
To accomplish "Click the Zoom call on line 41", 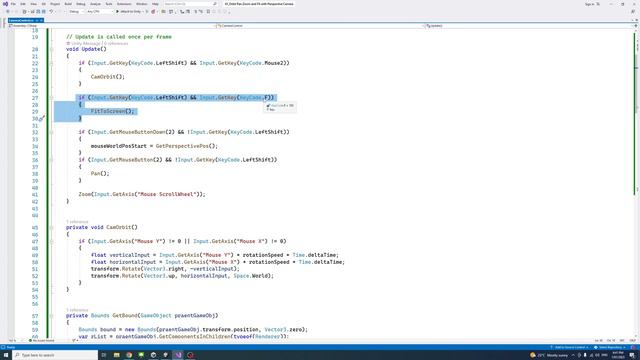I will point(142,194).
